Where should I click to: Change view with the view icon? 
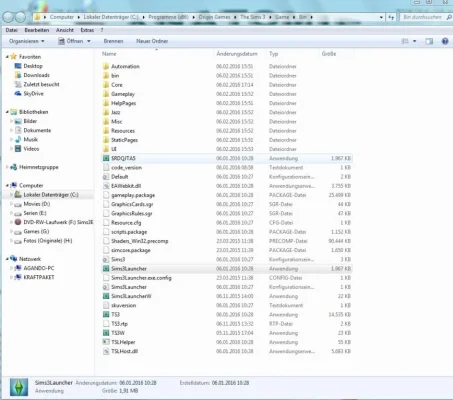coord(405,41)
